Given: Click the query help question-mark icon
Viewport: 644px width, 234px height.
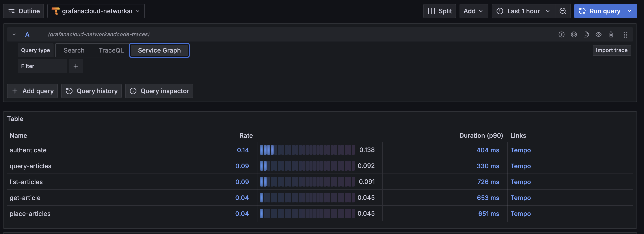Looking at the screenshot, I should tap(561, 35).
